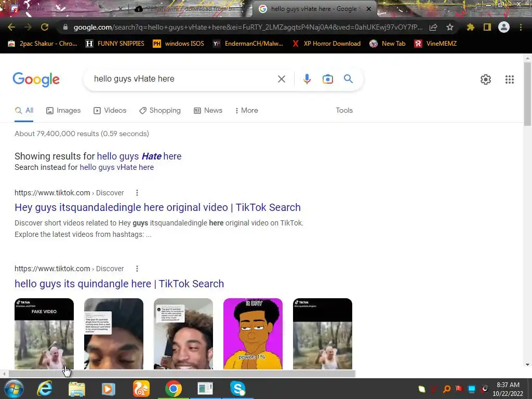Bookmark this page with the star icon
This screenshot has width=532, height=399.
coord(449,27)
